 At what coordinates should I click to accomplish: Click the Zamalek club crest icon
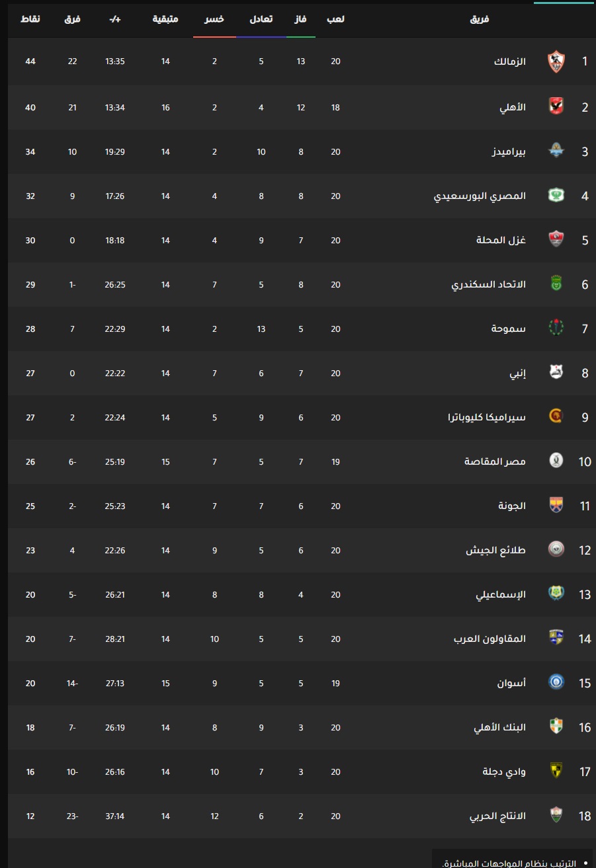point(556,61)
